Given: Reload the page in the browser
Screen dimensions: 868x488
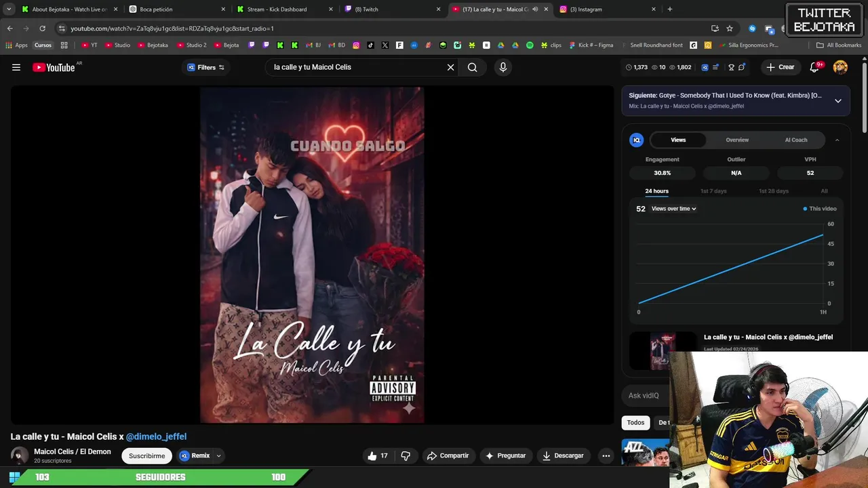Looking at the screenshot, I should click(x=42, y=28).
